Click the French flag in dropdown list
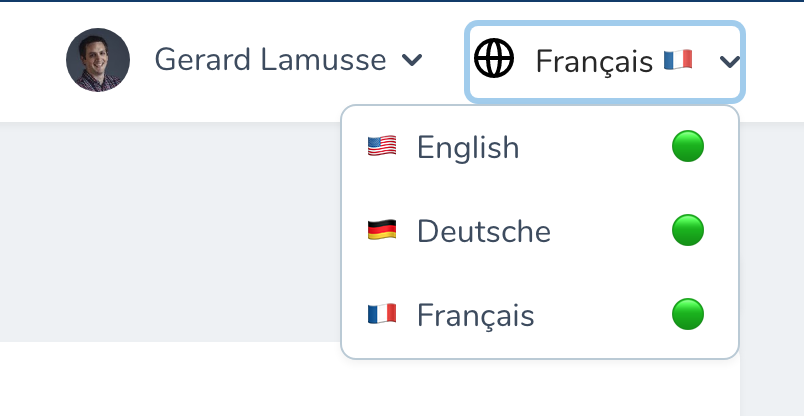The height and width of the screenshot is (416, 804). (x=382, y=313)
